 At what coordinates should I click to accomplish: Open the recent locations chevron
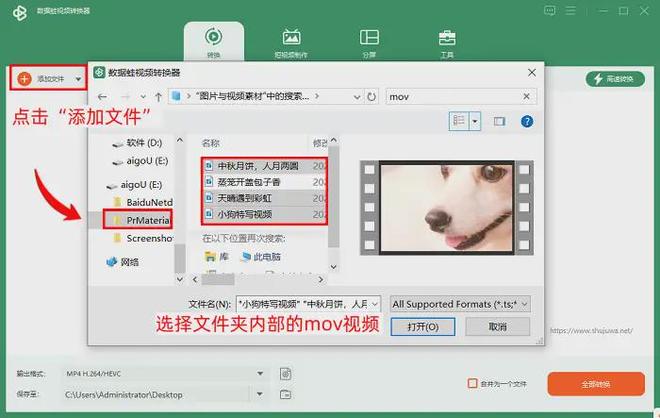[x=143, y=97]
